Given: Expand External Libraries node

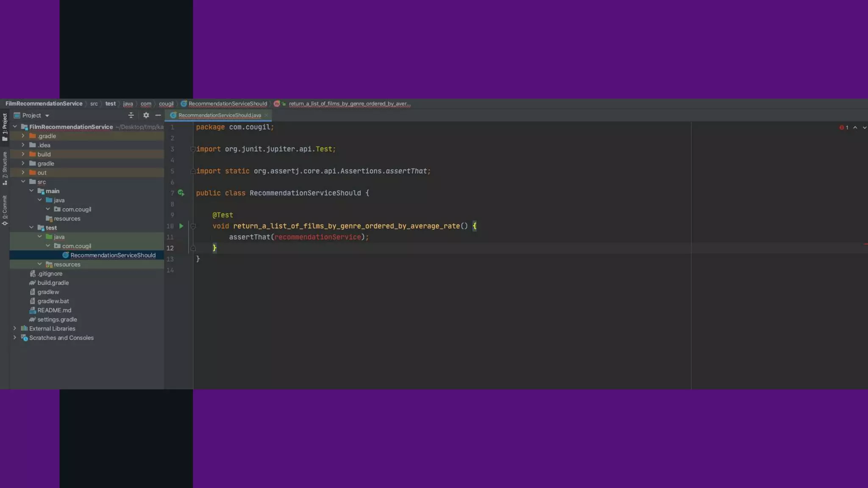Looking at the screenshot, I should (15, 328).
